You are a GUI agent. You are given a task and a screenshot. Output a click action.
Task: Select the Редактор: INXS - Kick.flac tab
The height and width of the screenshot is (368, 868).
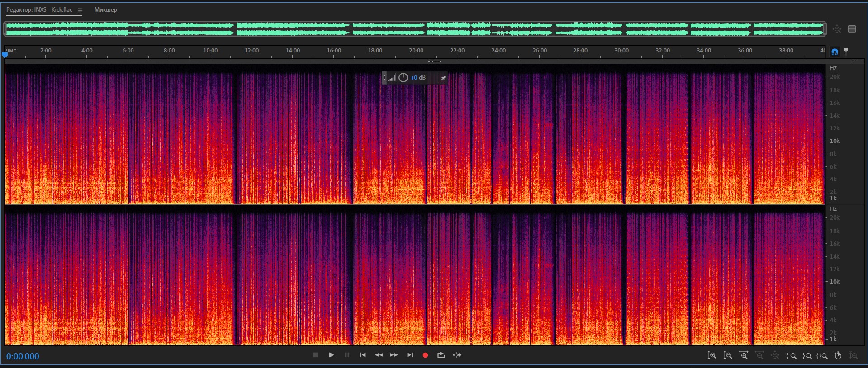39,10
